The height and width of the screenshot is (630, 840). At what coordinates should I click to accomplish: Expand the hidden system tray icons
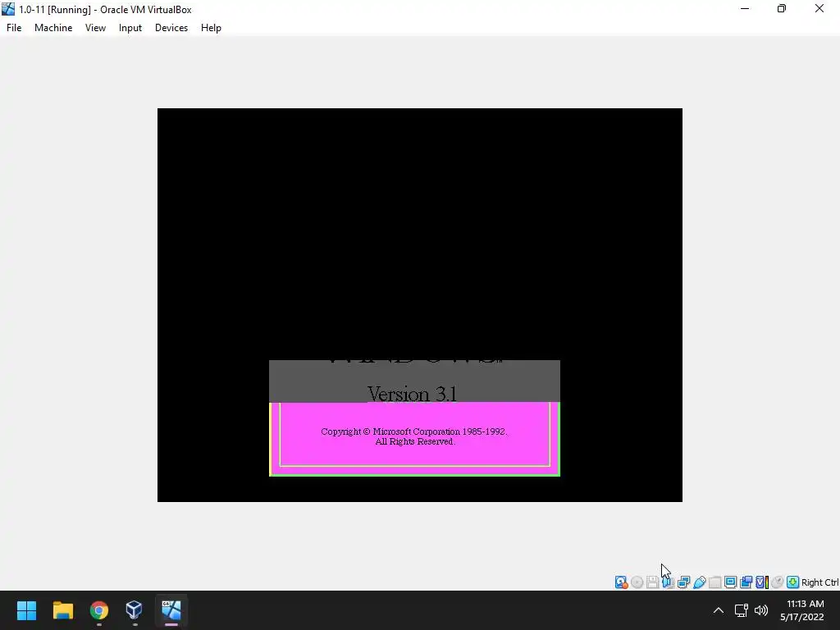719,610
